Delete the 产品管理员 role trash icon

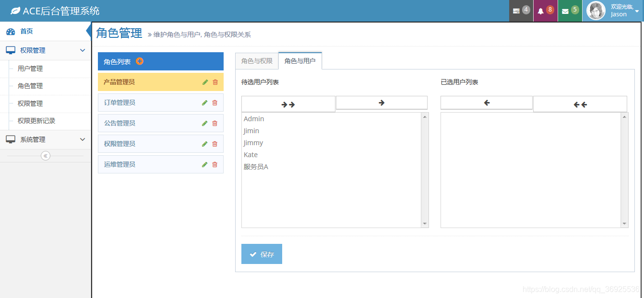[215, 82]
